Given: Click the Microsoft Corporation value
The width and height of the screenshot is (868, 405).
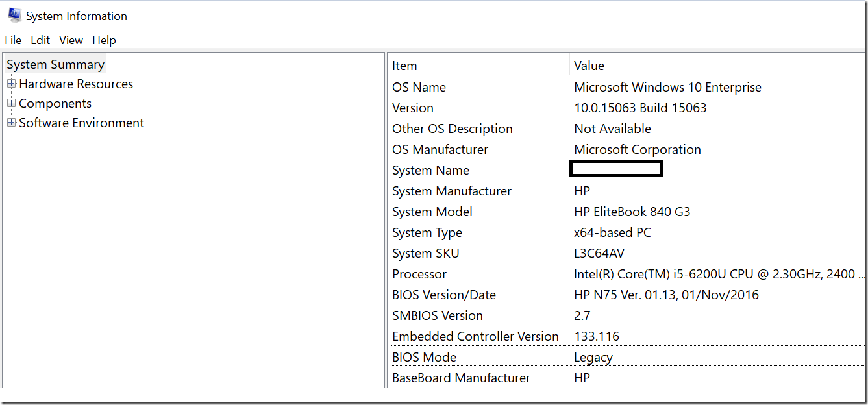Looking at the screenshot, I should [638, 150].
